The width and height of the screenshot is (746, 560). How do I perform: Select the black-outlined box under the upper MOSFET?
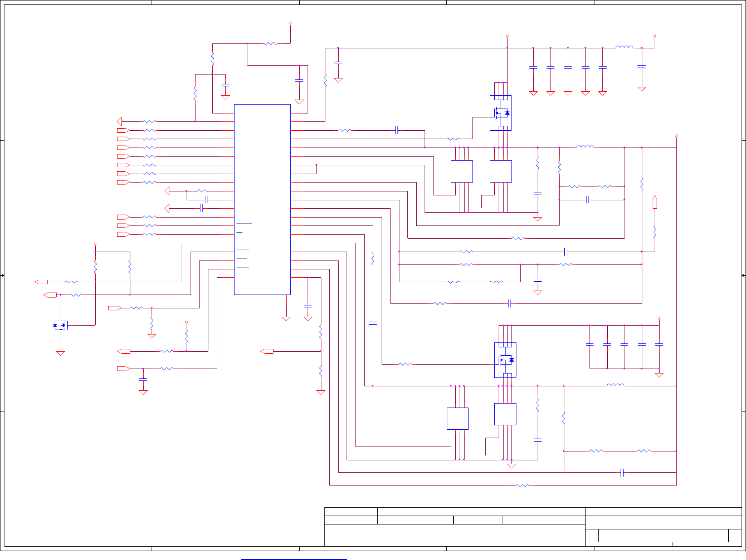point(501,171)
